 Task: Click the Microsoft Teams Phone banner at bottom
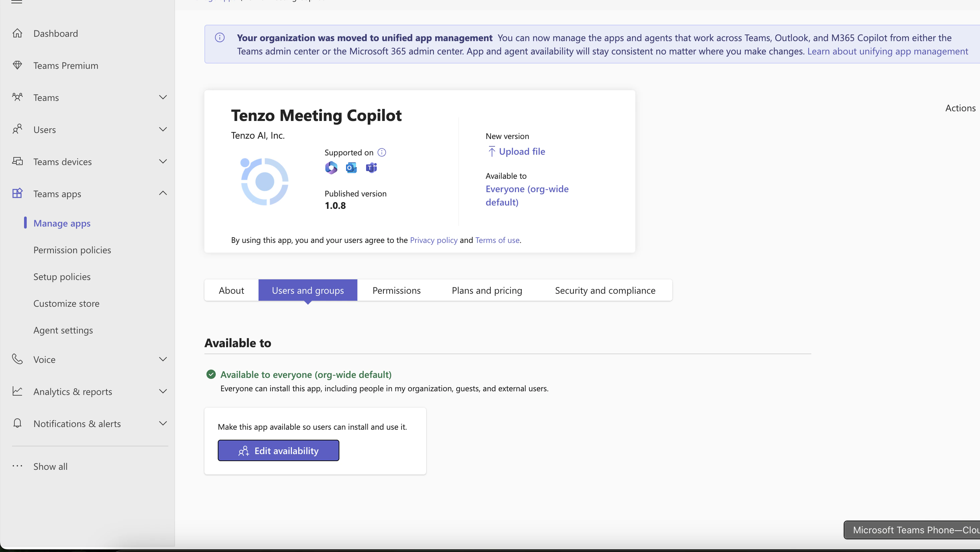tap(912, 530)
